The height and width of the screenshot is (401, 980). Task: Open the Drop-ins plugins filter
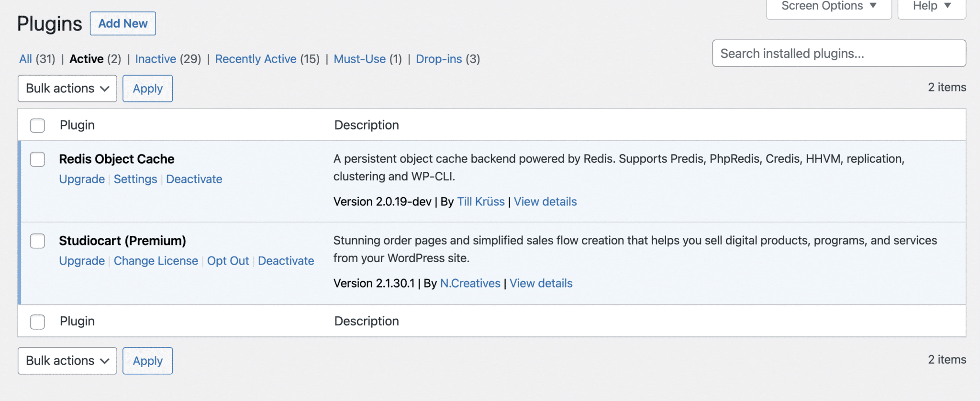pyautogui.click(x=439, y=59)
